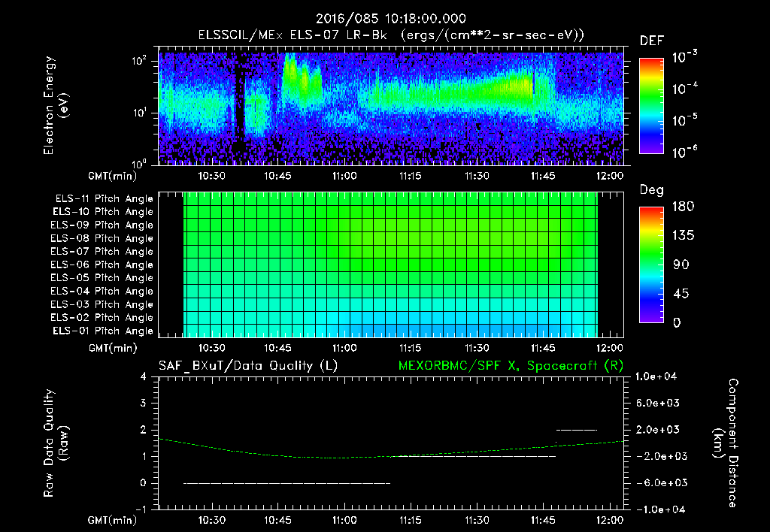Select the 'ELS-09 Pitch Angle' row label

point(102,225)
